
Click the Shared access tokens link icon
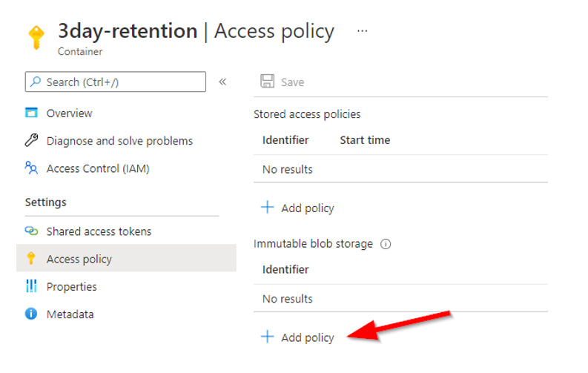point(31,231)
